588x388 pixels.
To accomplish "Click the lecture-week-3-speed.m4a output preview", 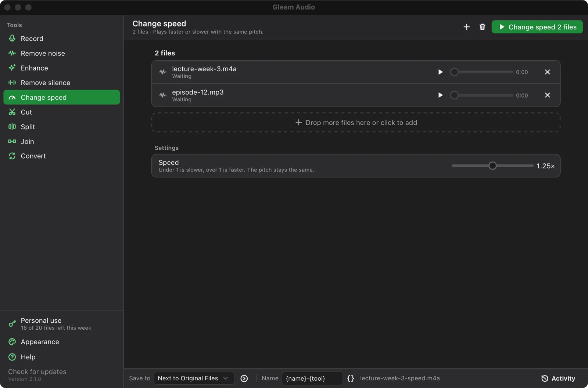I will [400, 378].
